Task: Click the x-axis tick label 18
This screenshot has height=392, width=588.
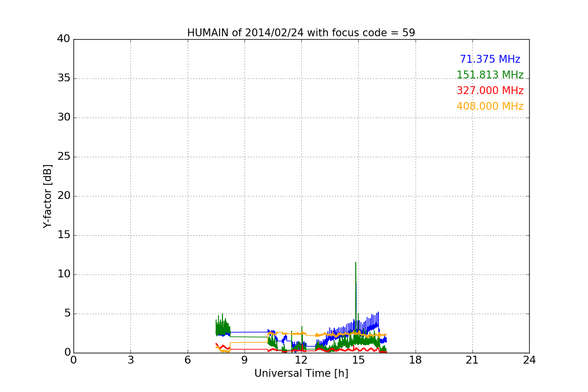Action: pos(416,360)
